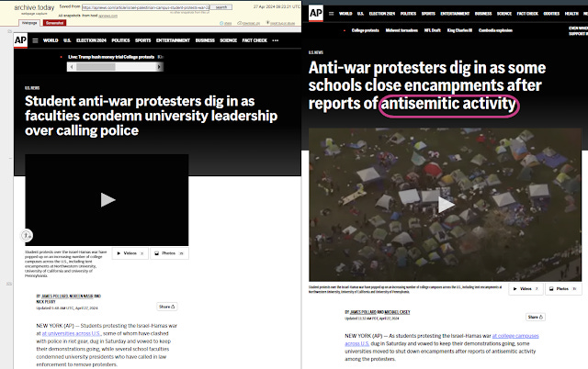Open SCIENCE on the archived page

coord(228,40)
